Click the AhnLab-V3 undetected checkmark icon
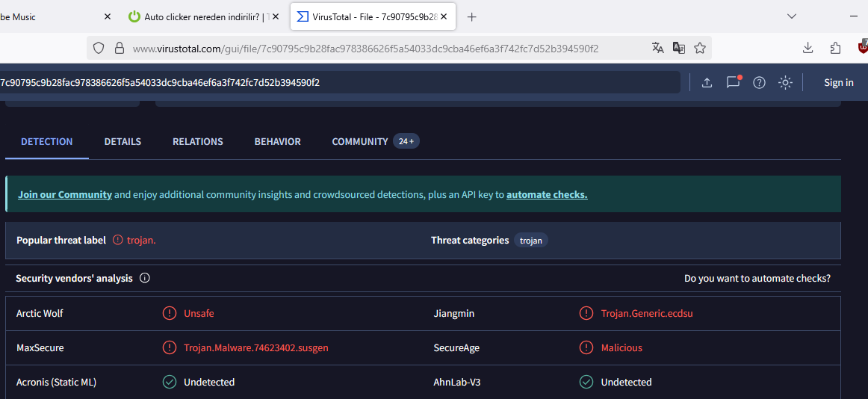The image size is (868, 399). (x=586, y=382)
